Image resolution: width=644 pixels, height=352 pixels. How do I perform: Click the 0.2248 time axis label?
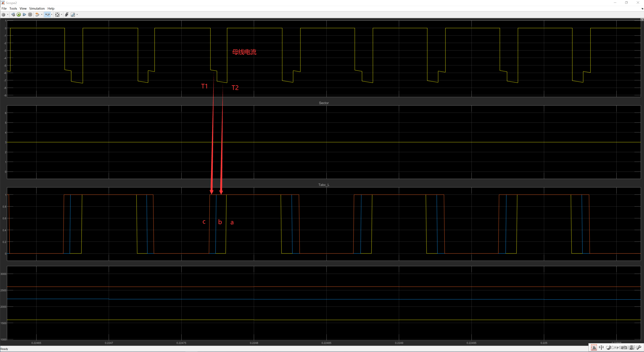pos(254,343)
